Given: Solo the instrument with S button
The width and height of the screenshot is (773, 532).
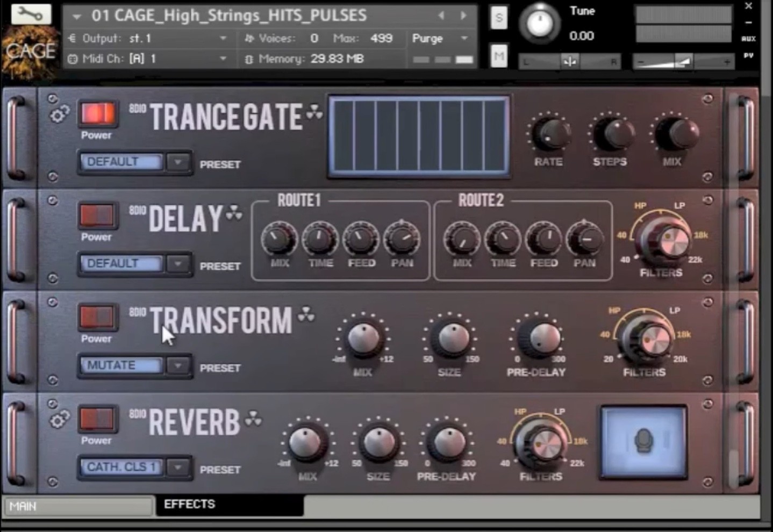Looking at the screenshot, I should click(x=499, y=18).
